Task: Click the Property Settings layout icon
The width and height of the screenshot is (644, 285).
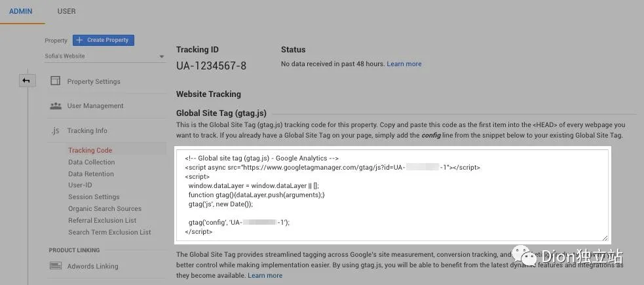Action: click(x=55, y=81)
